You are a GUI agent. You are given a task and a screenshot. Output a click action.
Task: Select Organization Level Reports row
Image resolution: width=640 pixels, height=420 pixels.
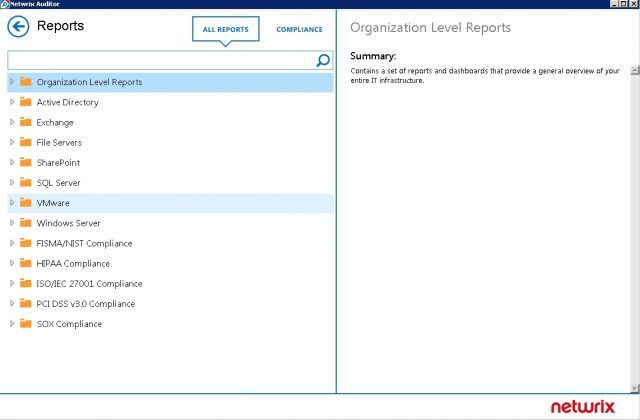click(x=170, y=82)
